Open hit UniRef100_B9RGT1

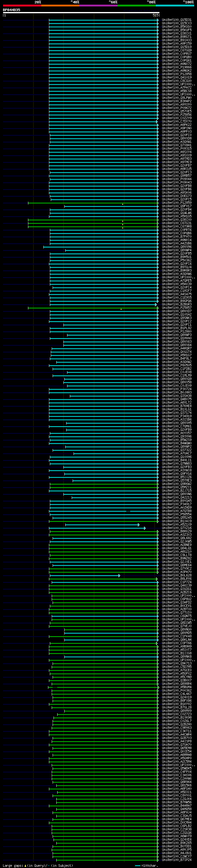pos(177,37)
